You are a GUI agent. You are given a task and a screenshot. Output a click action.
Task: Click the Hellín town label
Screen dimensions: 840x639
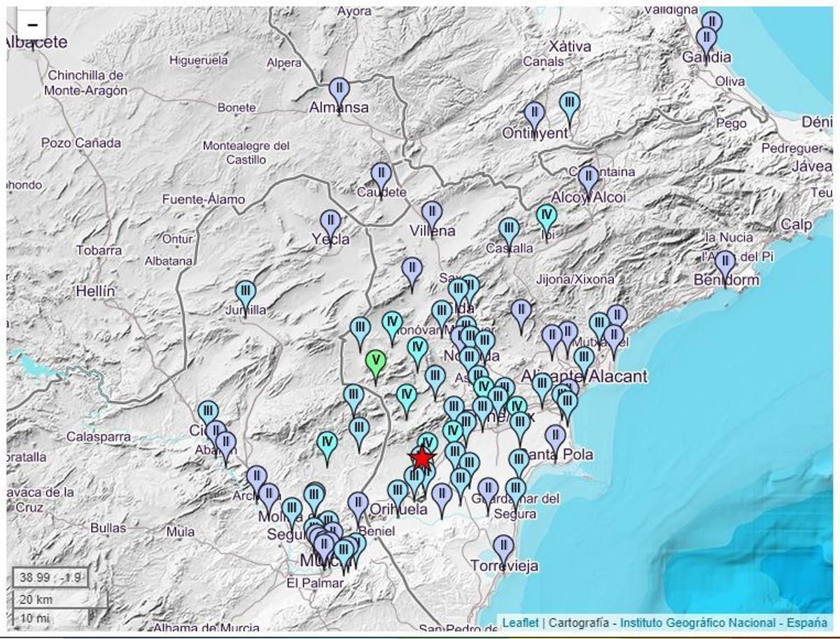click(x=95, y=291)
